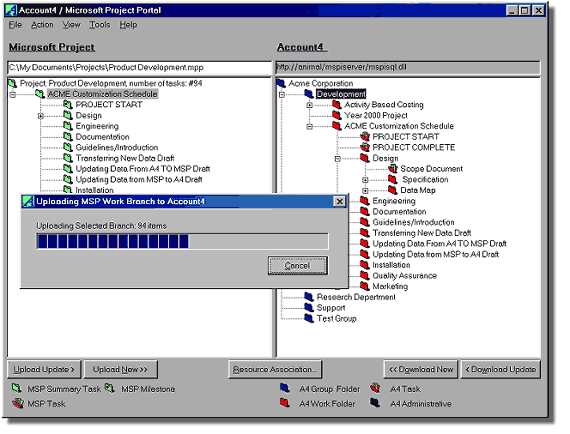This screenshot has width=570, height=434.
Task: Select Updating Data from MSP to A4 Draft in left tree
Action: pyautogui.click(x=139, y=179)
